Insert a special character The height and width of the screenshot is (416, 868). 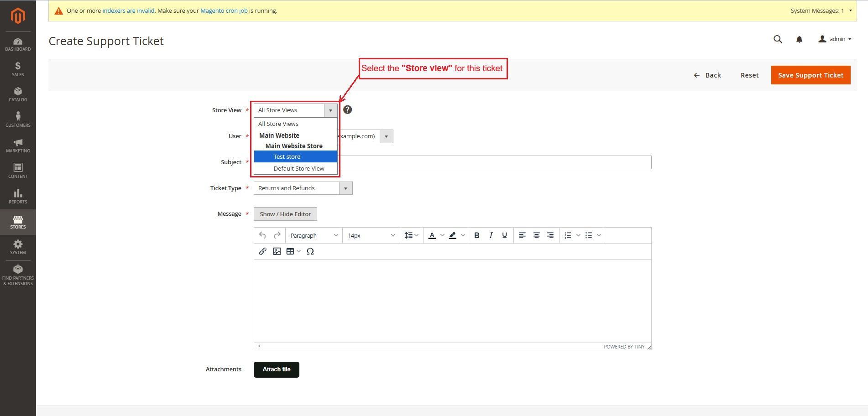(x=310, y=251)
